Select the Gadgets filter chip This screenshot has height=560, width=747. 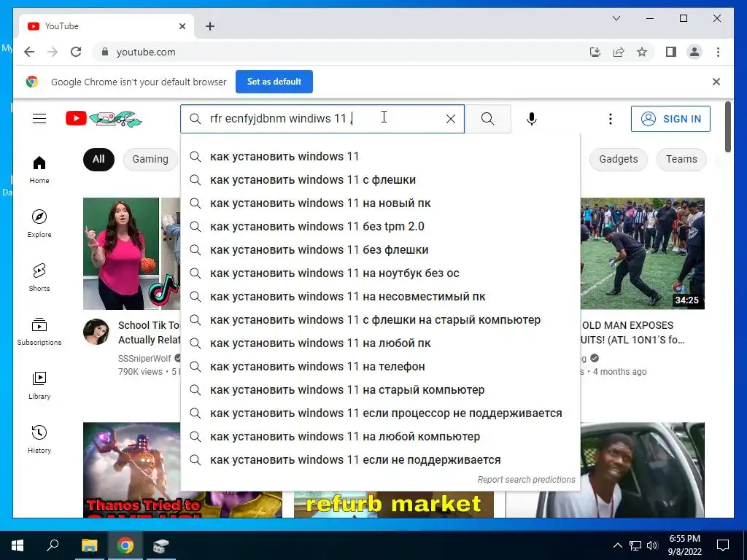[x=619, y=159]
